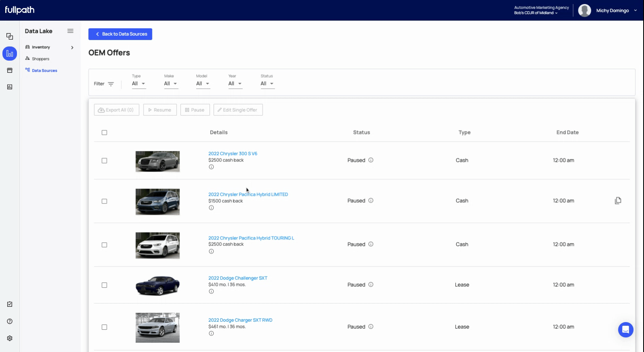Click the hamburger menu icon beside Data Lake
The height and width of the screenshot is (352, 644).
pyautogui.click(x=70, y=31)
